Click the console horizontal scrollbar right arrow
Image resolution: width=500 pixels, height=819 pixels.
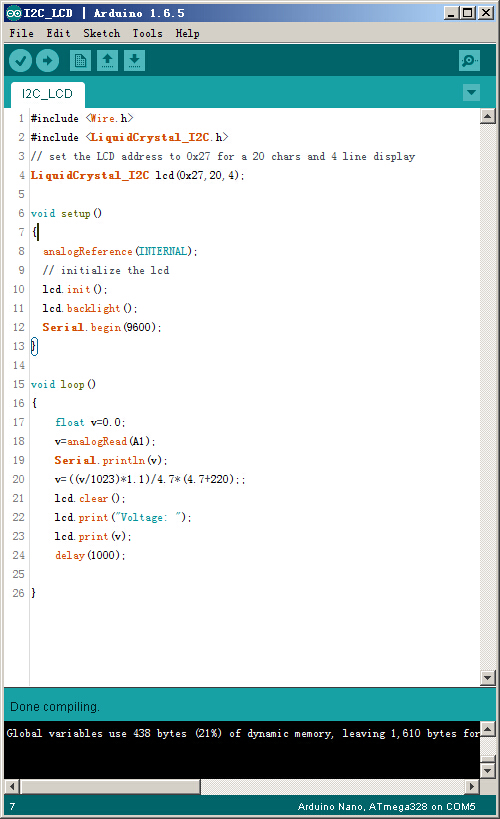coord(472,786)
